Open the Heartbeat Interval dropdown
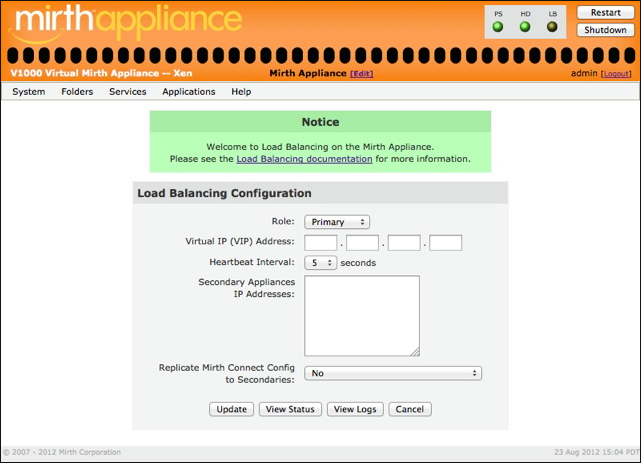The height and width of the screenshot is (463, 641). click(x=320, y=263)
